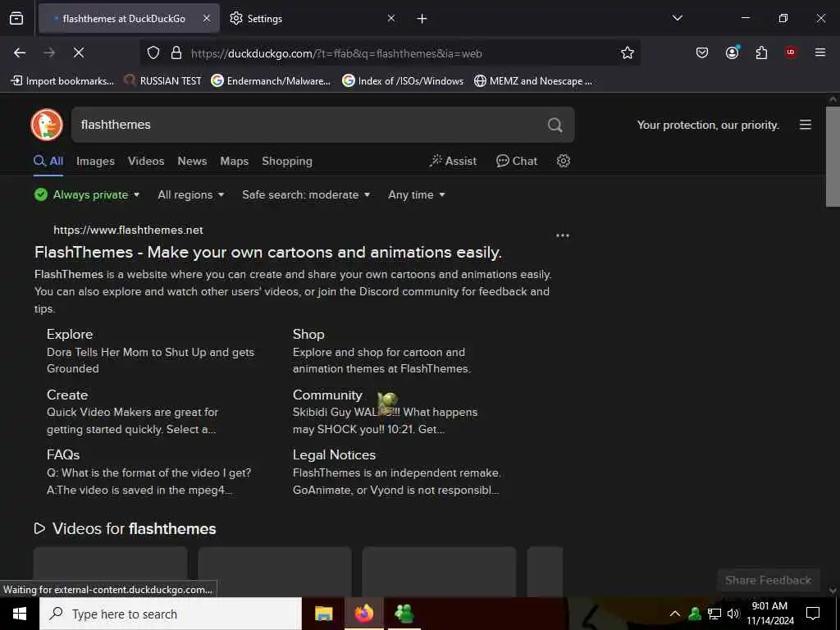840x630 pixels.
Task: List all tabs dropdown arrow
Action: (677, 18)
